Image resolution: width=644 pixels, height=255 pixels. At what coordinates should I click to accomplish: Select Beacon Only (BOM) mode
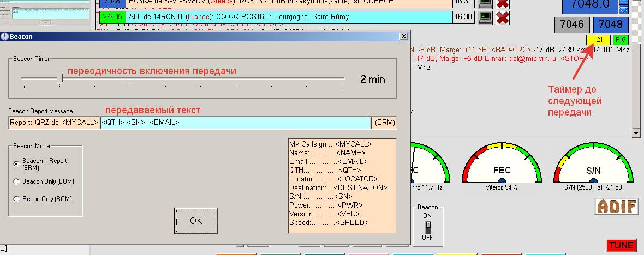(17, 181)
